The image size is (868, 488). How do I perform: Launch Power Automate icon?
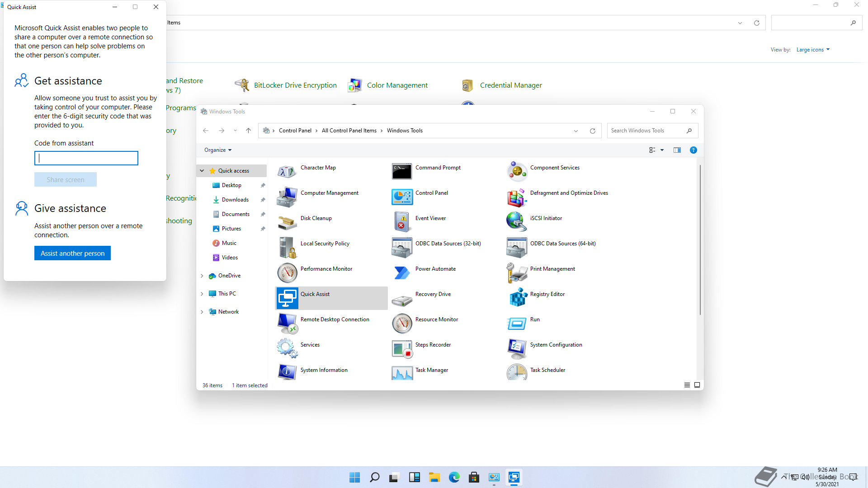pos(401,273)
